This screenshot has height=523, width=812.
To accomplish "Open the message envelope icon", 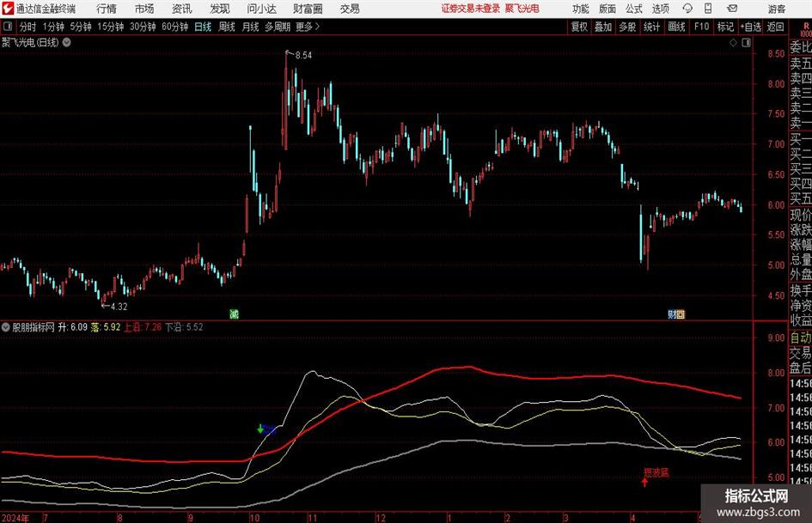I will 732,9.
